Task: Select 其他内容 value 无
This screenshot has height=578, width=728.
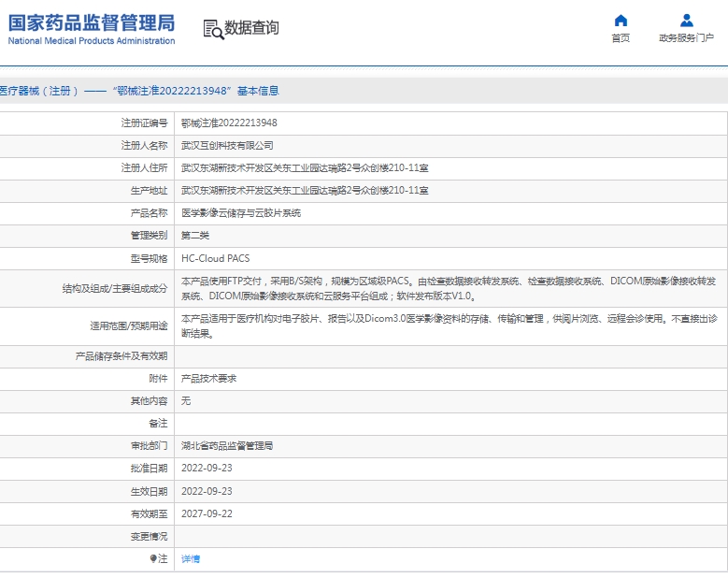Action: click(186, 401)
